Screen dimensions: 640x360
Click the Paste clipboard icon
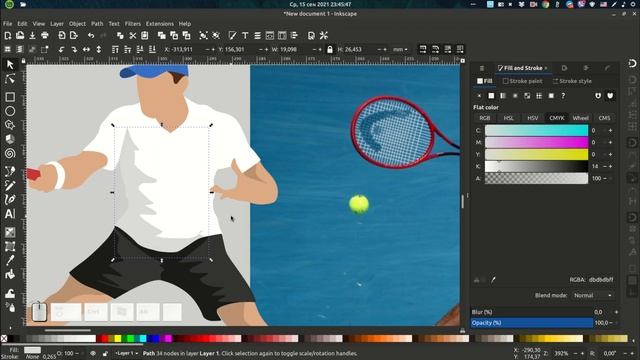tap(144, 36)
